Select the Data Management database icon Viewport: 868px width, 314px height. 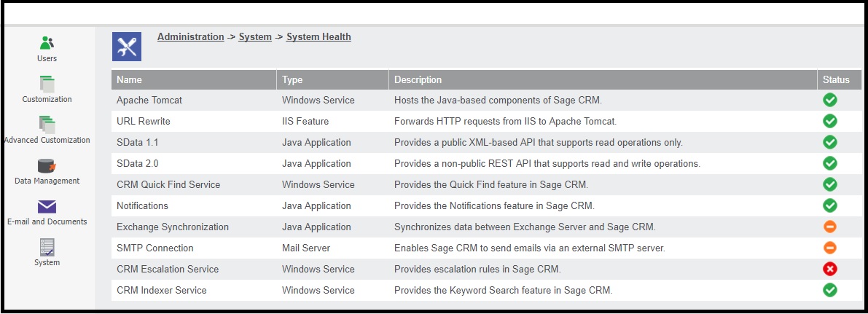pyautogui.click(x=47, y=165)
